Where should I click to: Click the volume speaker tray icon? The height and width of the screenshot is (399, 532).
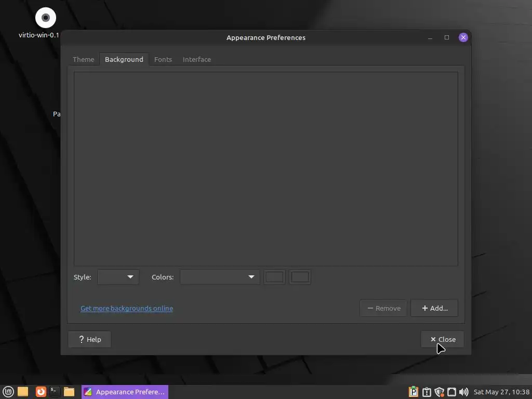[463, 392]
